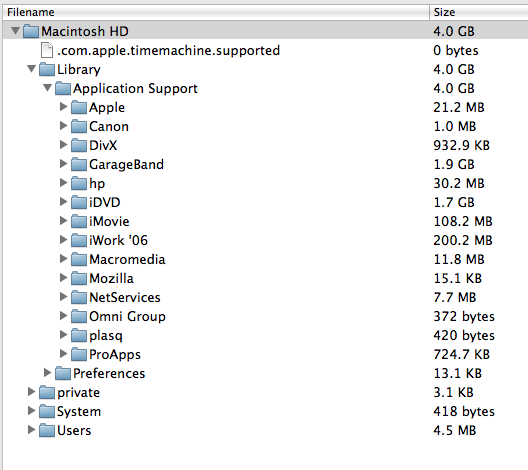Click the GarageBand folder icon
The width and height of the screenshot is (528, 470).
[79, 164]
